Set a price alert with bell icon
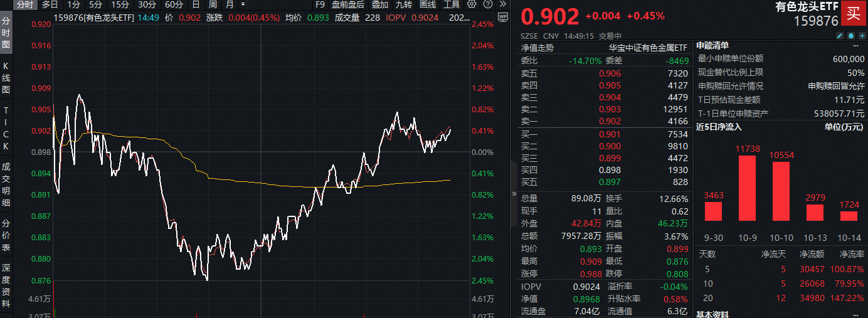 (x=850, y=36)
